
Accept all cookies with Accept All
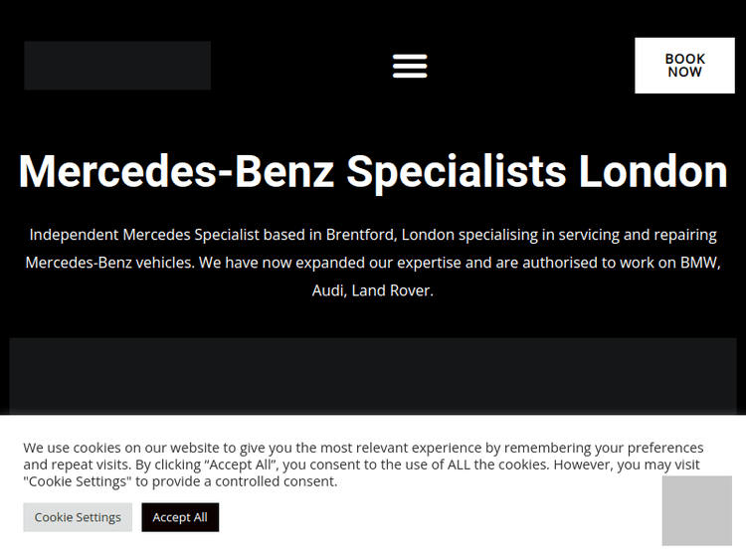180,517
